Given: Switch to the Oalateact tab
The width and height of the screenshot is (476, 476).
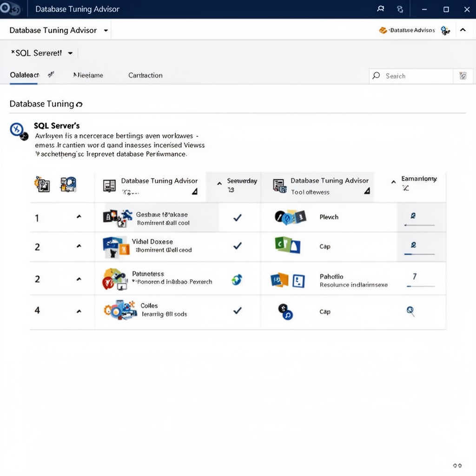Looking at the screenshot, I should [24, 75].
